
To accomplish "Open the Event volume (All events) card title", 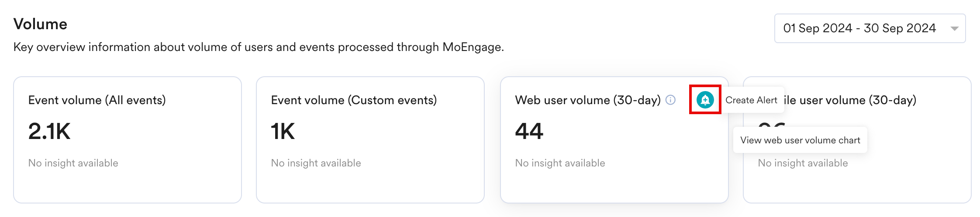I will click(x=97, y=100).
